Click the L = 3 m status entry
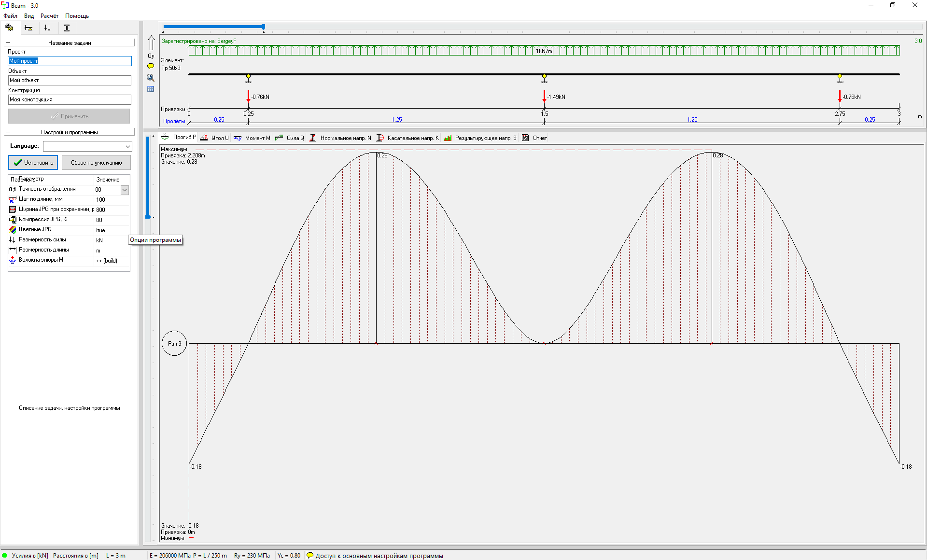The width and height of the screenshot is (927, 560). coord(116,556)
